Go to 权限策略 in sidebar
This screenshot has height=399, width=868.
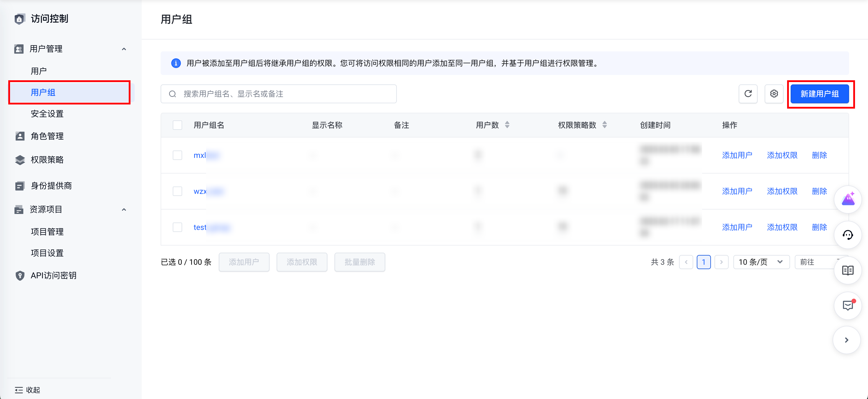pos(47,160)
